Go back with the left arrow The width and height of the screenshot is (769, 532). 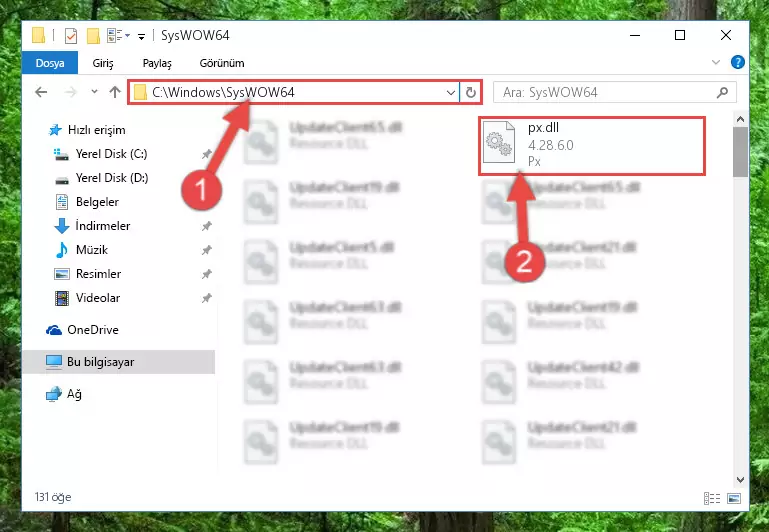click(41, 92)
